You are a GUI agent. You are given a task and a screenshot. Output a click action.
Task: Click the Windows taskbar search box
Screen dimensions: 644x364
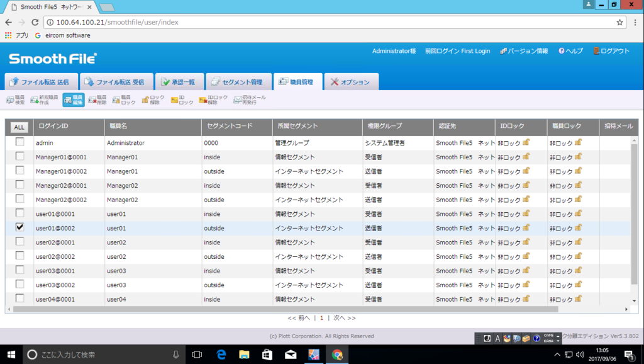[x=103, y=355]
